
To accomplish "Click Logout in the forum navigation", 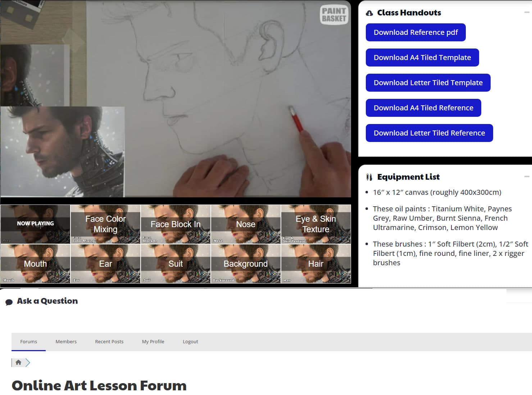I will pyautogui.click(x=190, y=341).
